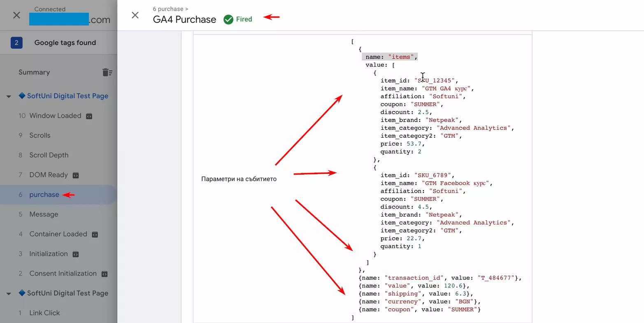Screen dimensions: 644x323
Task: Click the code badge next to Consent Initialization
Action: pyautogui.click(x=105, y=274)
